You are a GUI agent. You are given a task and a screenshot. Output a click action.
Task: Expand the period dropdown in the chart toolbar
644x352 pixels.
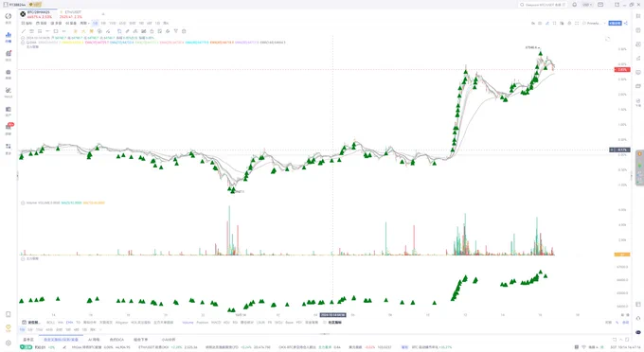coord(84,24)
